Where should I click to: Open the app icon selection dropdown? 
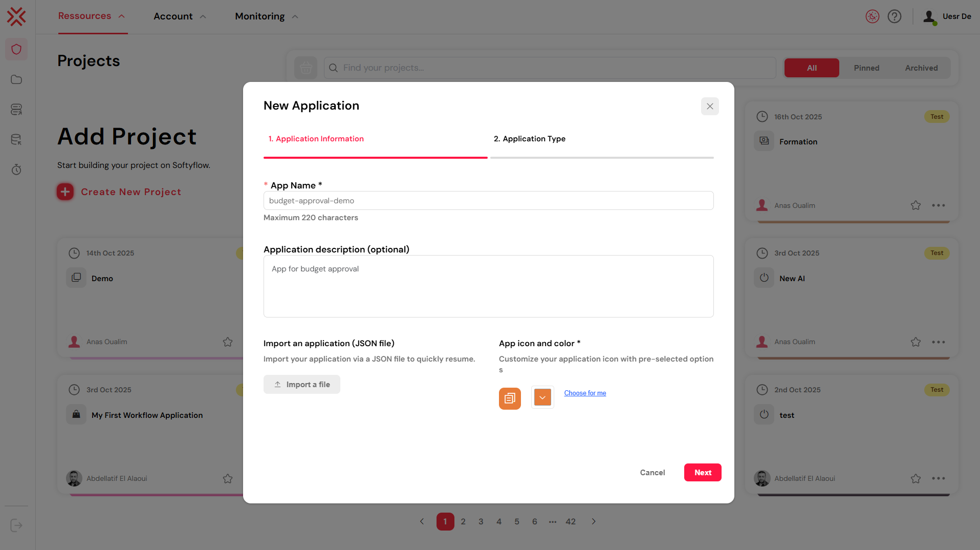point(542,397)
